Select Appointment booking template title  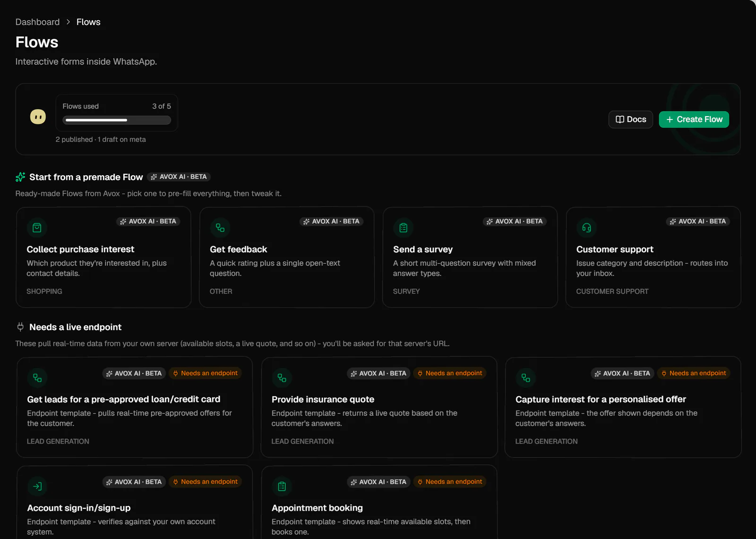317,508
